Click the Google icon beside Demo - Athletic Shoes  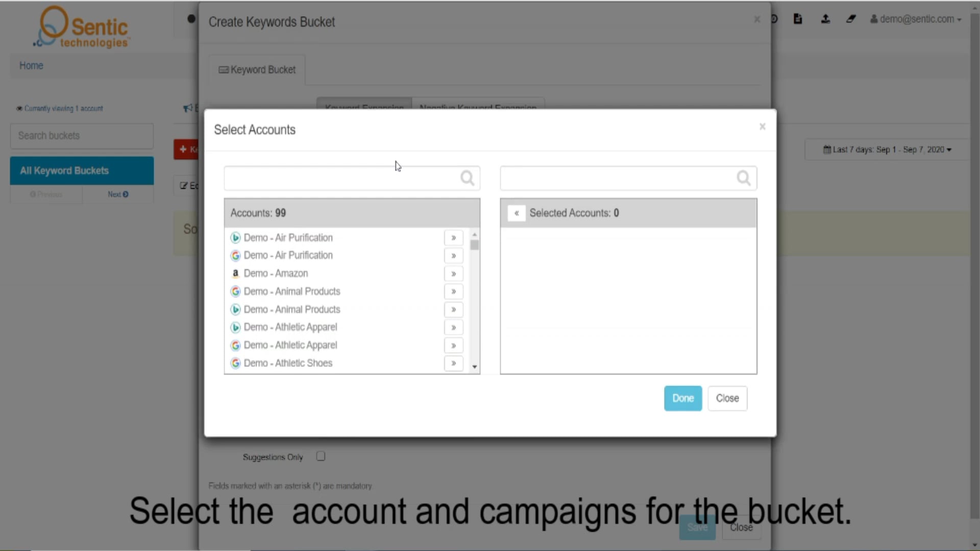point(235,363)
